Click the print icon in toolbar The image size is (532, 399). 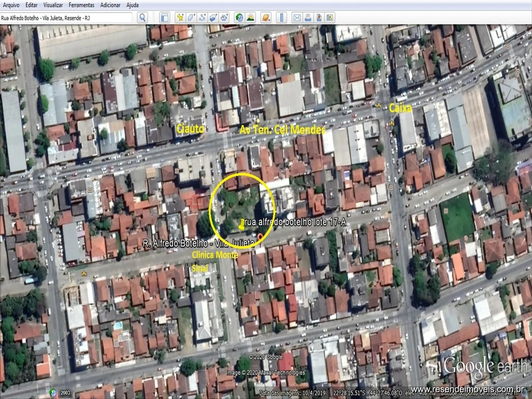308,18
